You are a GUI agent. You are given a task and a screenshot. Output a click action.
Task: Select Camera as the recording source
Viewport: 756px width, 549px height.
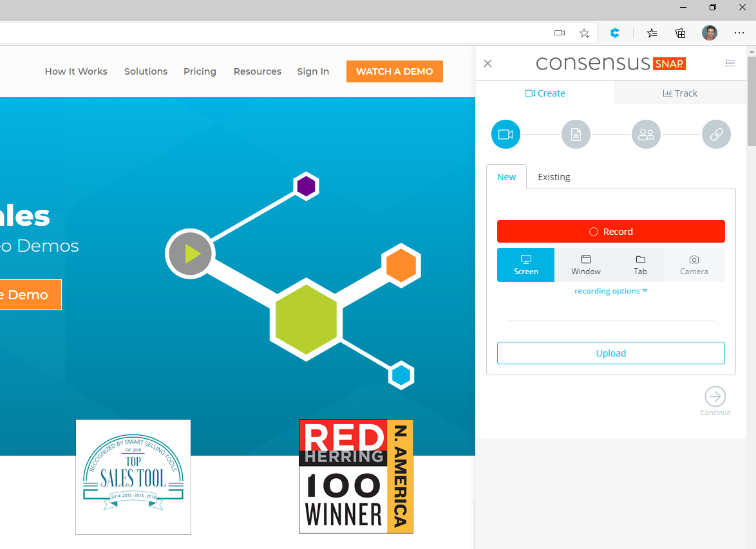tap(694, 265)
